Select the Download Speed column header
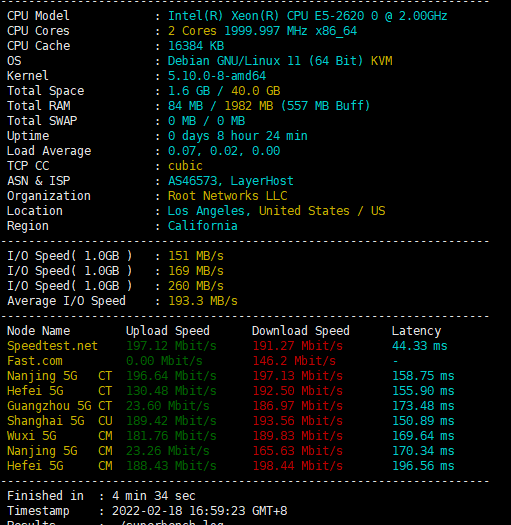Viewport: 511px width, 525px height. [301, 331]
